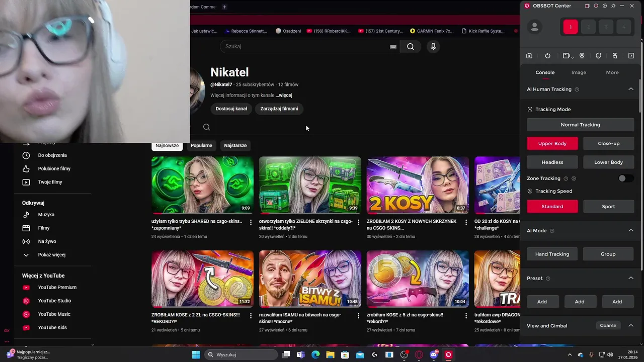Select the Popularne filter chip
The image size is (644, 362).
coord(201,145)
